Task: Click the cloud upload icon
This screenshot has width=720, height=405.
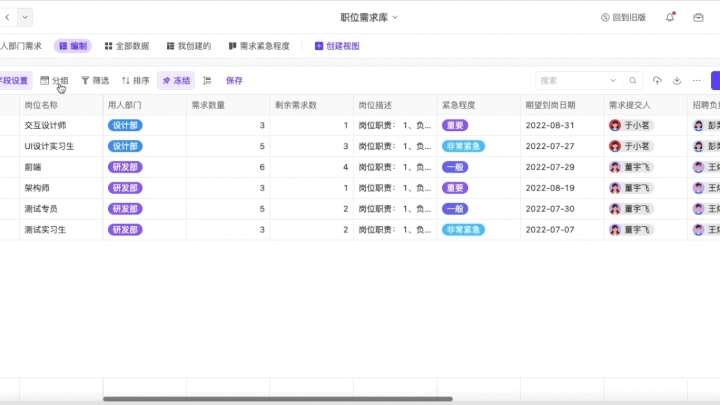Action: pos(657,80)
